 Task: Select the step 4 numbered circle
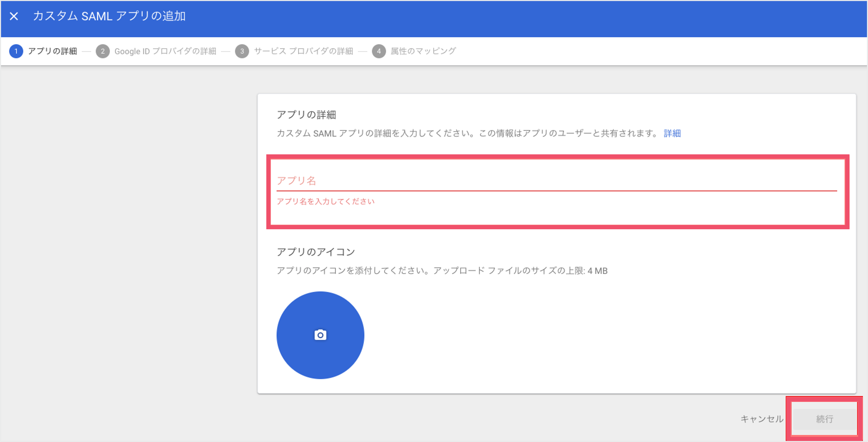(x=379, y=51)
